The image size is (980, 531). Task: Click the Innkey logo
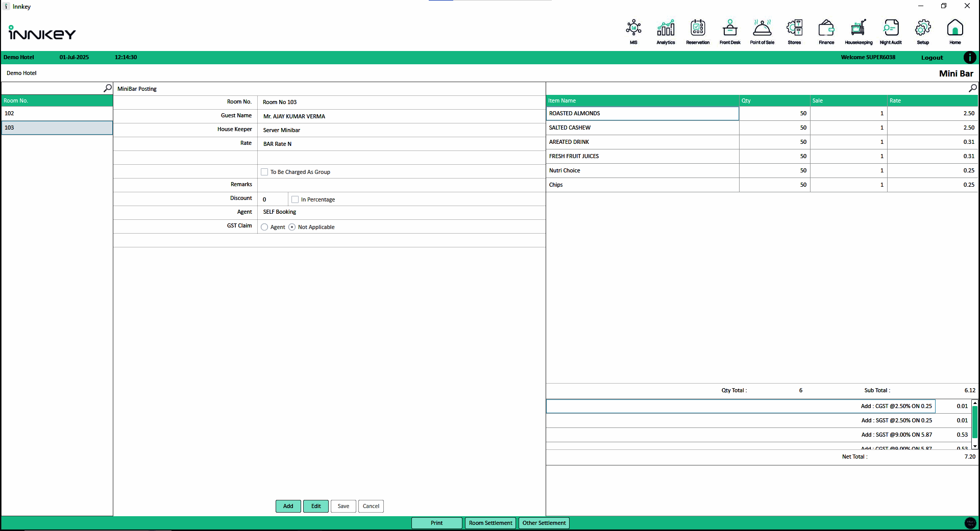tap(42, 33)
